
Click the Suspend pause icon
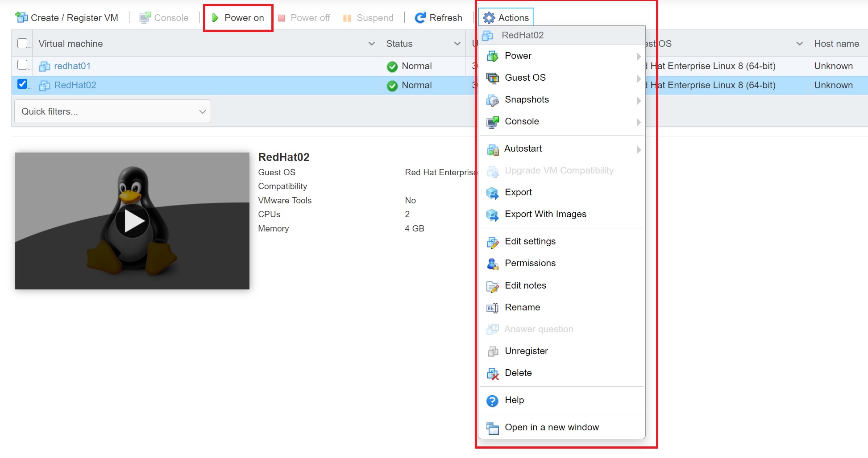(x=347, y=18)
